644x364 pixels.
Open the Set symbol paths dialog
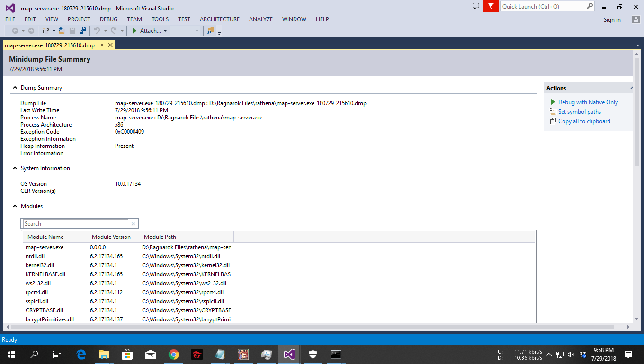580,112
